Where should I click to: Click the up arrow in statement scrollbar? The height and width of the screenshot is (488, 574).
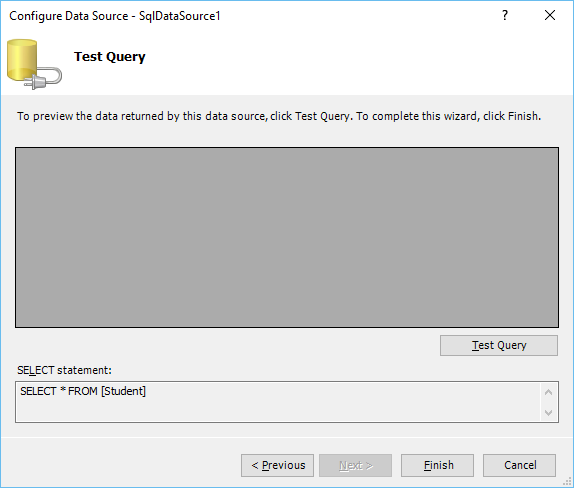click(548, 392)
